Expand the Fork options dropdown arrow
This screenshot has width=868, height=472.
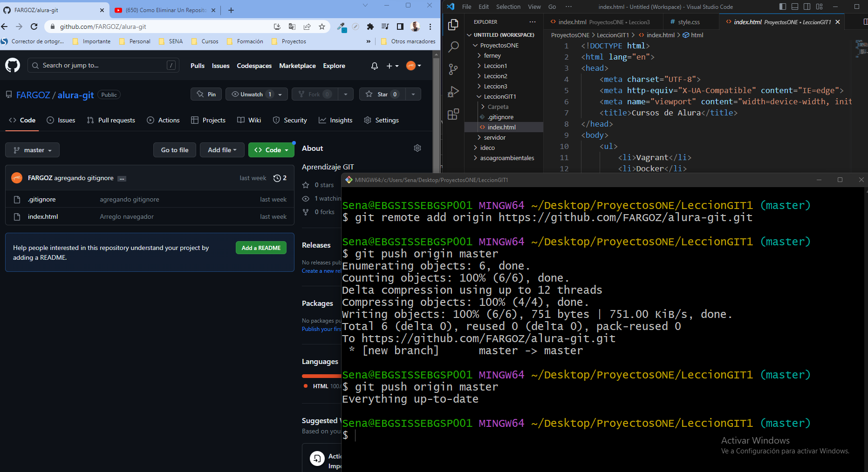346,94
